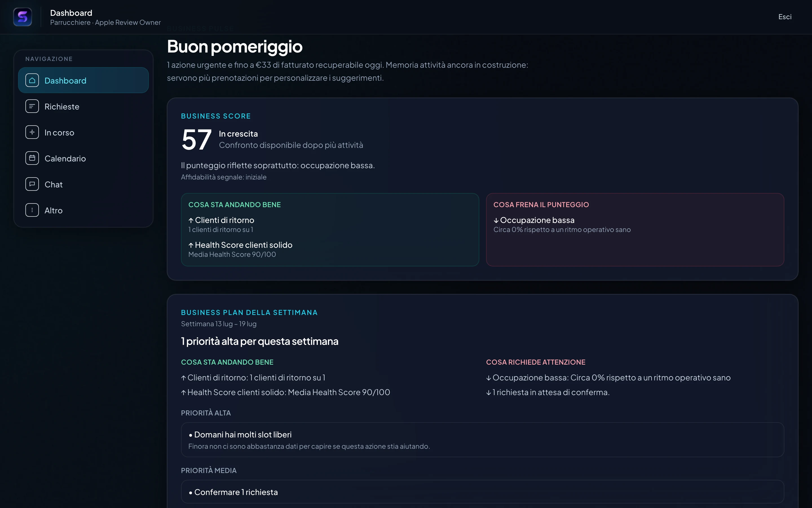Viewport: 812px width, 508px height.
Task: Click 'Occupazione bassa: Circa 0%' weekly plan line
Action: [608, 378]
